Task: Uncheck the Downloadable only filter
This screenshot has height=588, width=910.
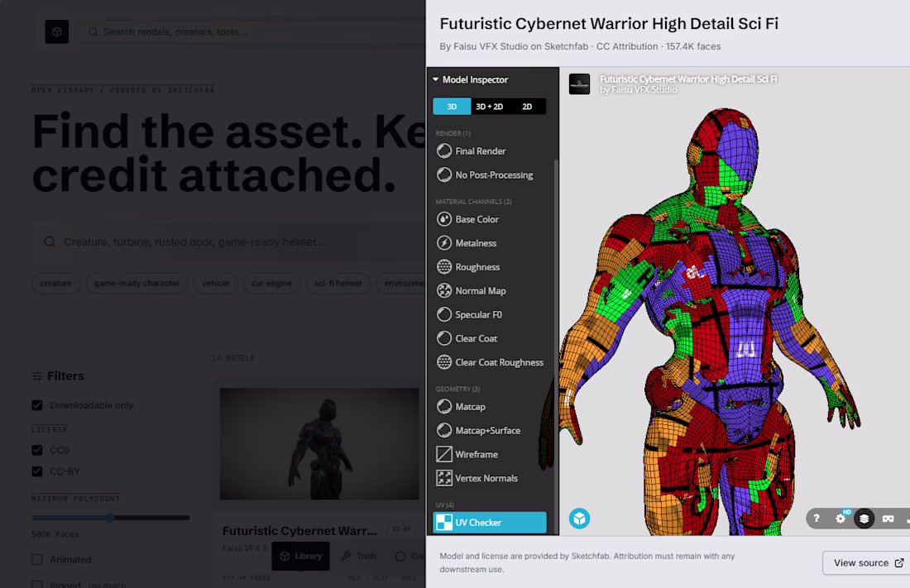Action: pos(37,405)
